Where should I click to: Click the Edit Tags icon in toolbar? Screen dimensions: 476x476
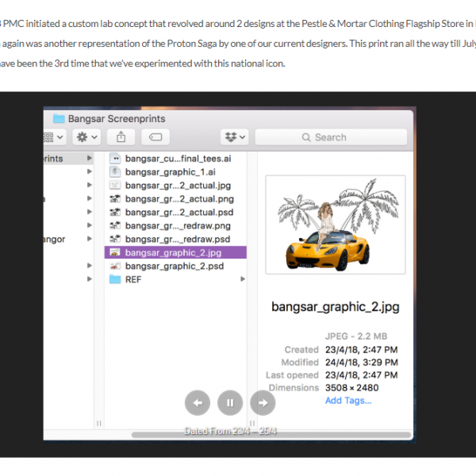click(x=155, y=137)
